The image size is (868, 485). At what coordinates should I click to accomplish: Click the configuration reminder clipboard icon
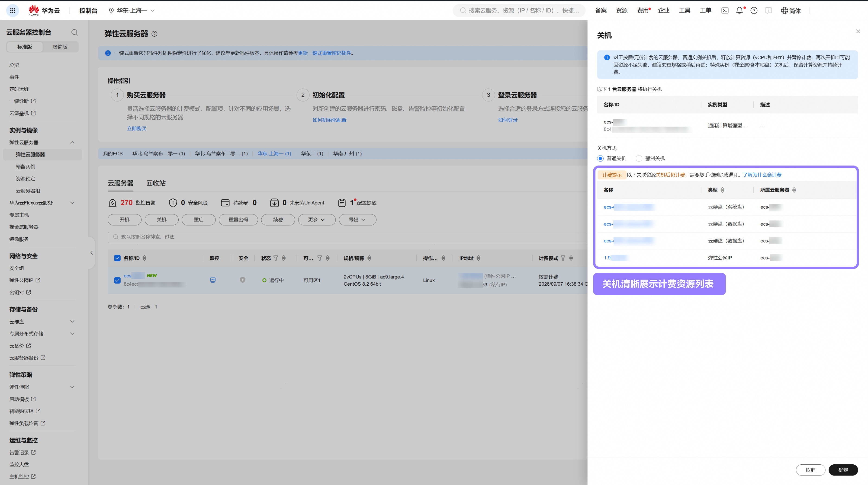[x=342, y=202]
